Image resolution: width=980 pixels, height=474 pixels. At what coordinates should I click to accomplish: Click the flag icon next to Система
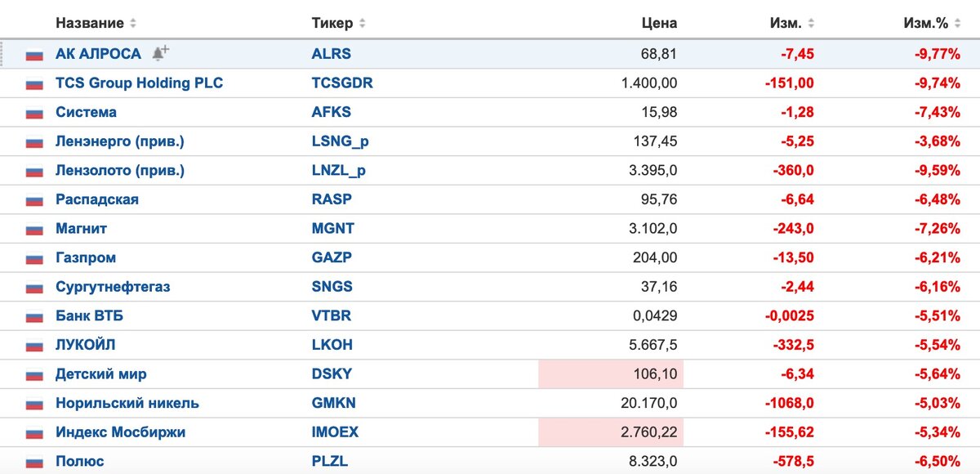pos(34,114)
